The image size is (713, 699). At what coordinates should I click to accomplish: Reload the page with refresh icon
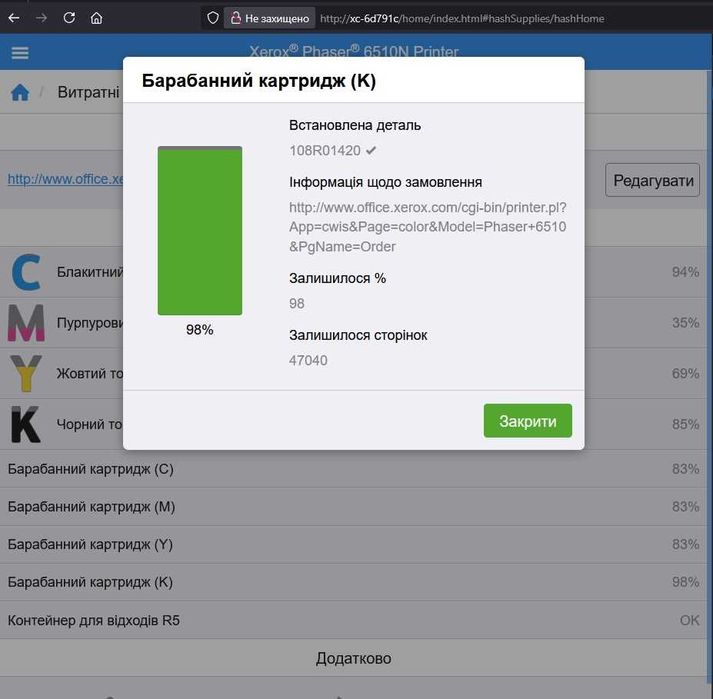(x=69, y=18)
